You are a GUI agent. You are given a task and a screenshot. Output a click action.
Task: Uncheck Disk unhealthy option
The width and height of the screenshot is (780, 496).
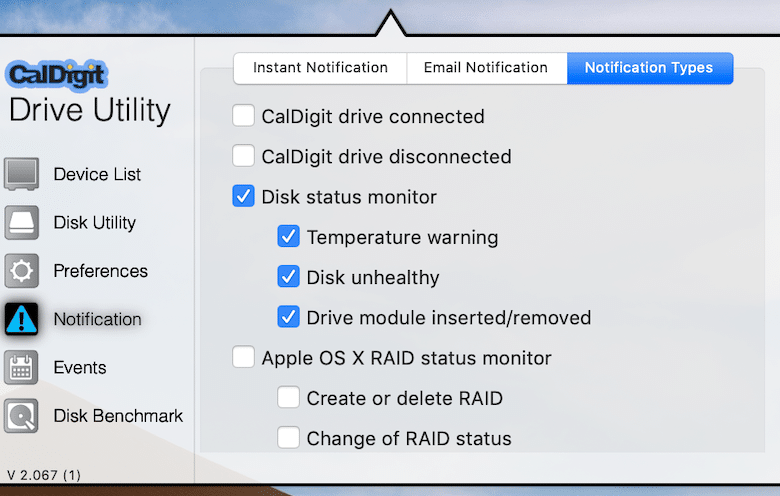[x=289, y=277]
